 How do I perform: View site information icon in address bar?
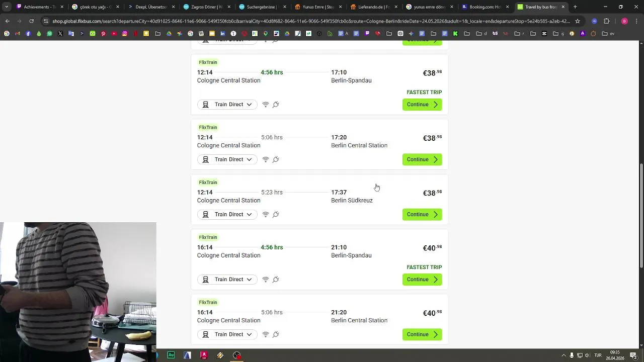(46, 21)
